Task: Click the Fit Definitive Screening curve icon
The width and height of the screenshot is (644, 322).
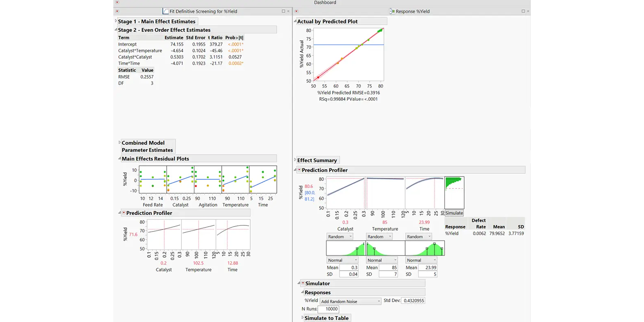Action: (165, 11)
